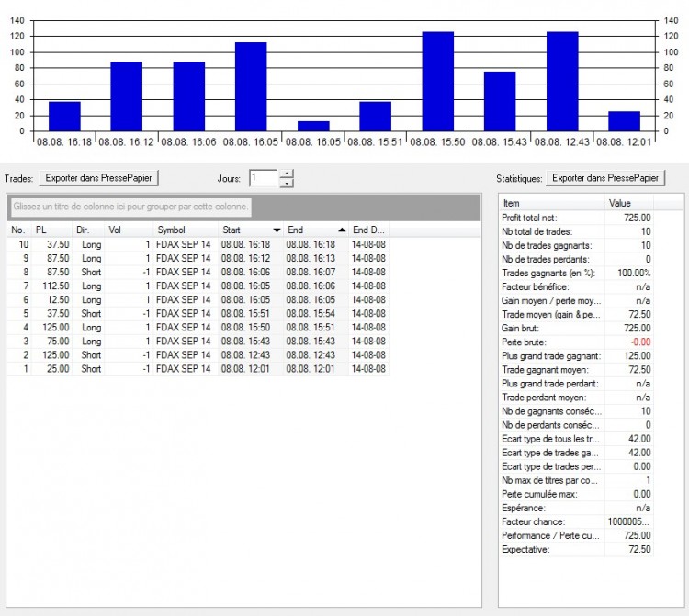Select the Profit total net statistics row
The height and width of the screenshot is (616, 689).
(576, 218)
